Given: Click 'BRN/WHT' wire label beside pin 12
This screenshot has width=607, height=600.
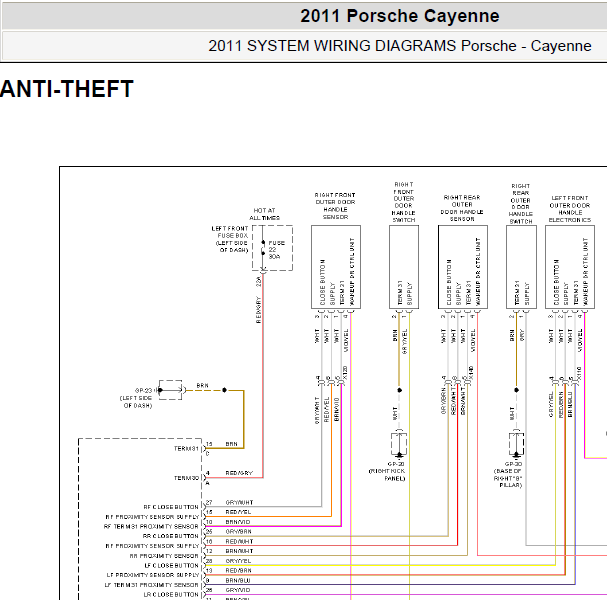Looking at the screenshot, I should tap(239, 551).
